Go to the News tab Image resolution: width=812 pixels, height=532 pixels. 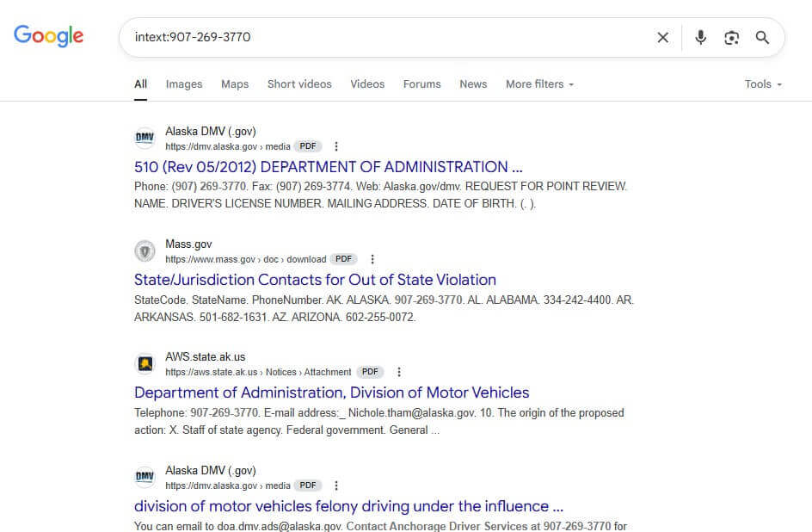473,84
